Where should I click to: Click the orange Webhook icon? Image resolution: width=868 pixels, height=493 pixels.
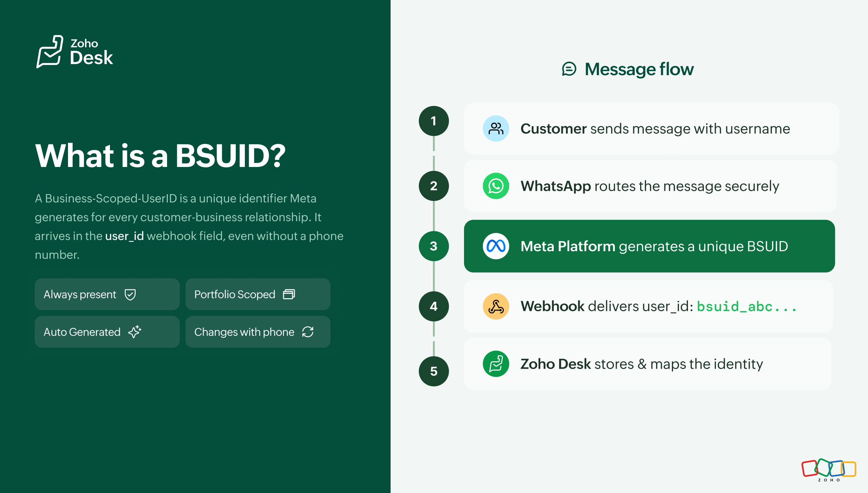click(x=496, y=306)
